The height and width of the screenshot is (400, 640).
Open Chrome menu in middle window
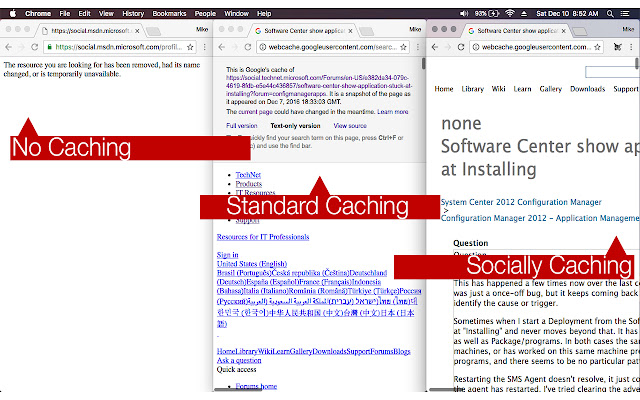coord(418,47)
